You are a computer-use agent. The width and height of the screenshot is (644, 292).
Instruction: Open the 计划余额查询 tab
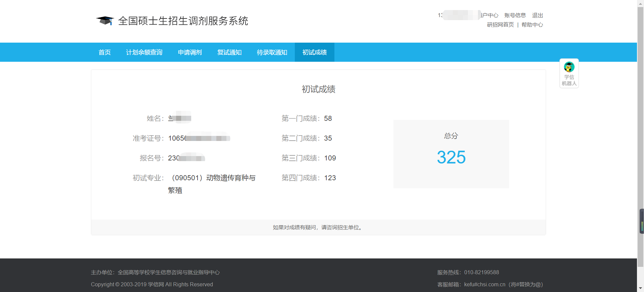[x=144, y=52]
